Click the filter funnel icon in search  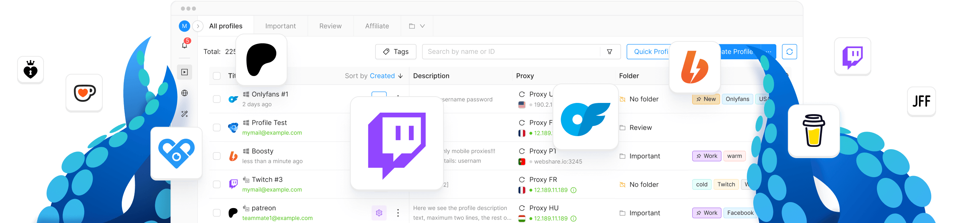(x=610, y=51)
